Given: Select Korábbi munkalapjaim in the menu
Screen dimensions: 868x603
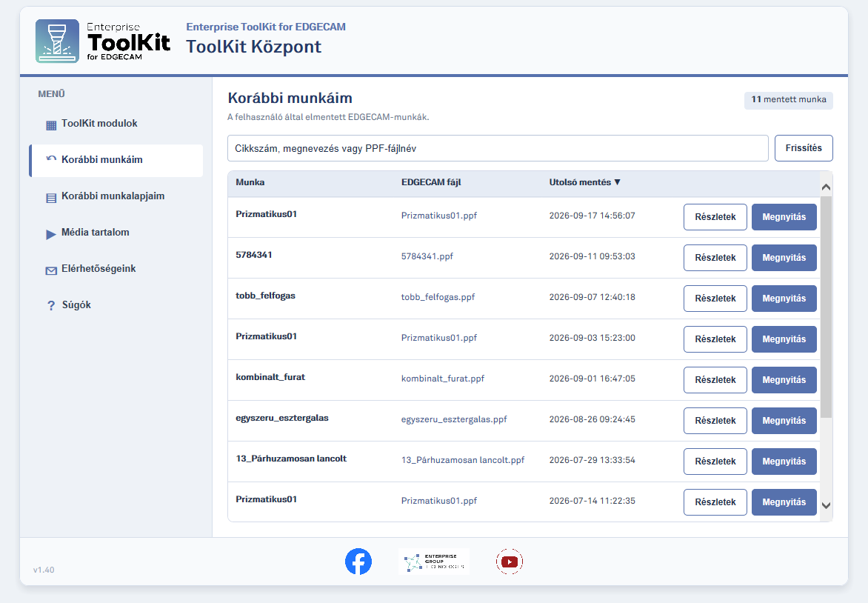Looking at the screenshot, I should [116, 196].
